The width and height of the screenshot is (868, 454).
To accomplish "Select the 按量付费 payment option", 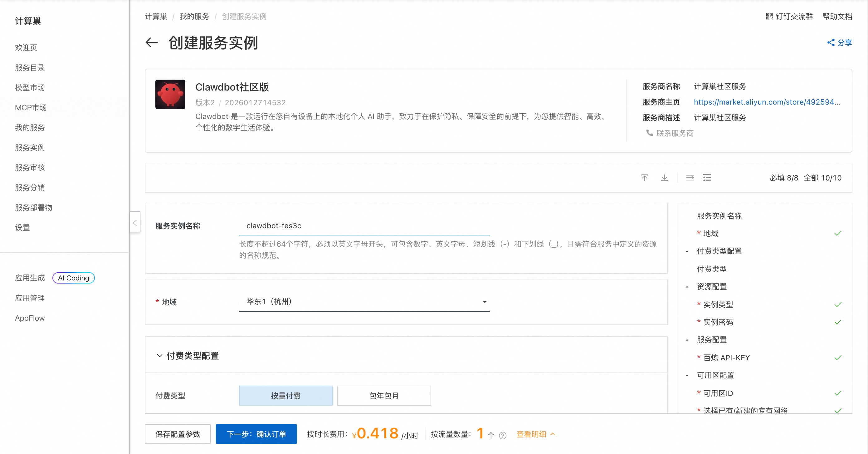I will (x=285, y=396).
